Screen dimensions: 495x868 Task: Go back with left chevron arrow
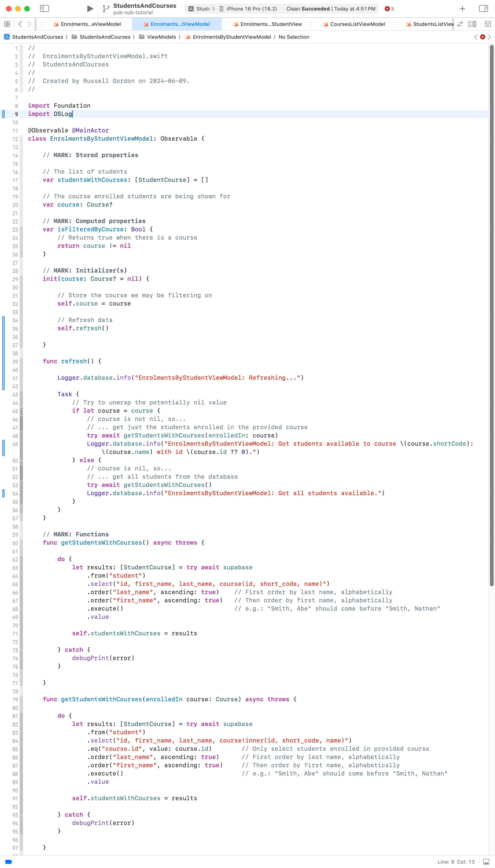click(x=20, y=24)
